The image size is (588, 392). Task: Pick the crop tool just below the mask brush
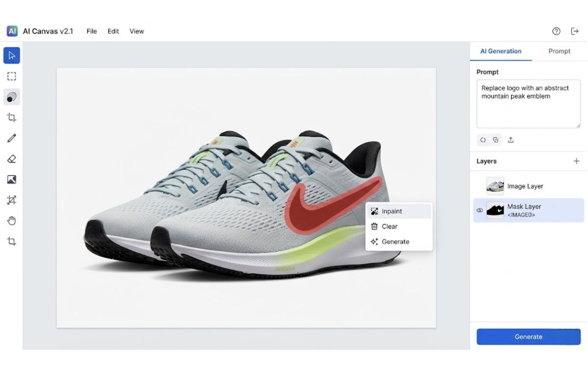click(x=12, y=118)
